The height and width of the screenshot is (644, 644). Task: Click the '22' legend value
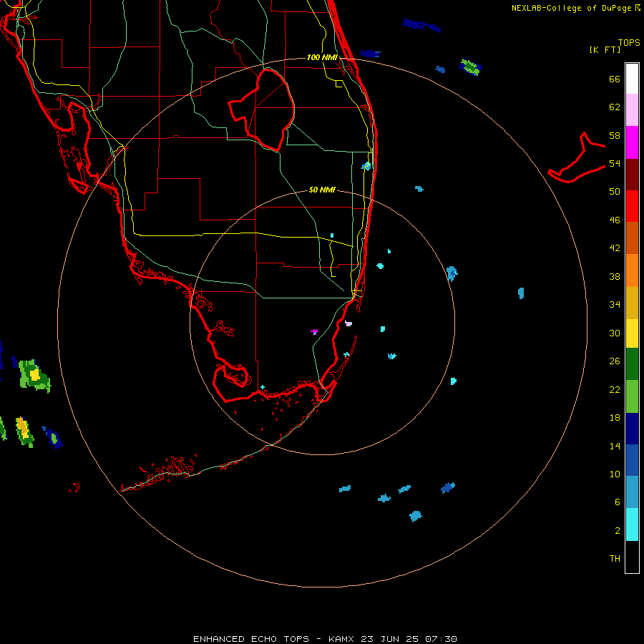615,390
